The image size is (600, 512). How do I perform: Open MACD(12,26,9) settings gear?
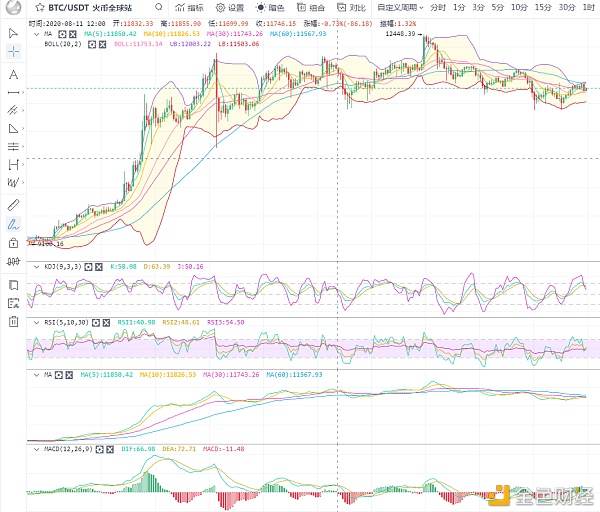click(99, 449)
